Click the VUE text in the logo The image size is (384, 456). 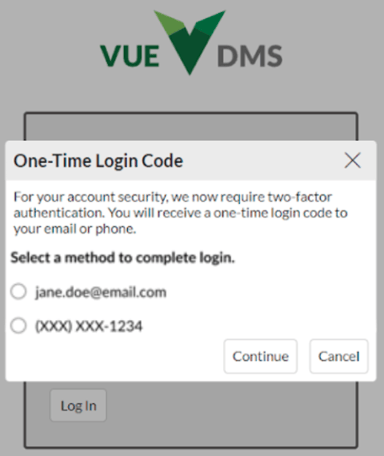(x=130, y=56)
